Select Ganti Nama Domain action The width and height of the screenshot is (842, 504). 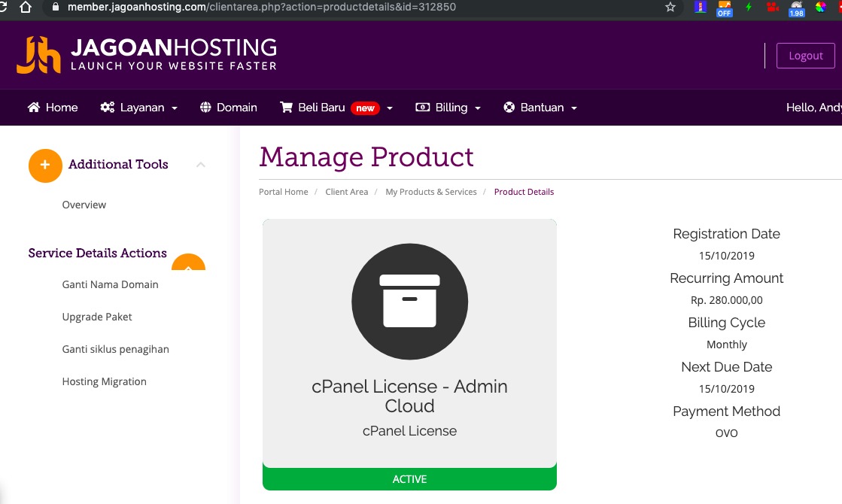(110, 284)
